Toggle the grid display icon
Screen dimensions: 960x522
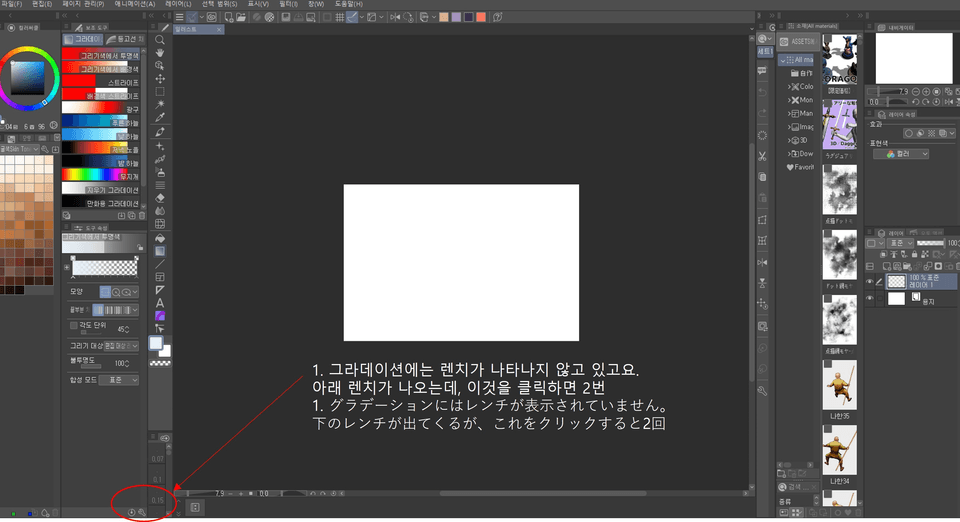click(x=339, y=17)
